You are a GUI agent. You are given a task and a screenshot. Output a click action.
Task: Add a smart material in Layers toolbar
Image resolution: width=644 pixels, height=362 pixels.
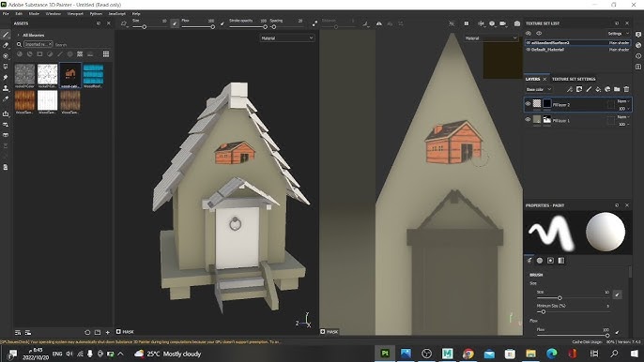(x=607, y=89)
